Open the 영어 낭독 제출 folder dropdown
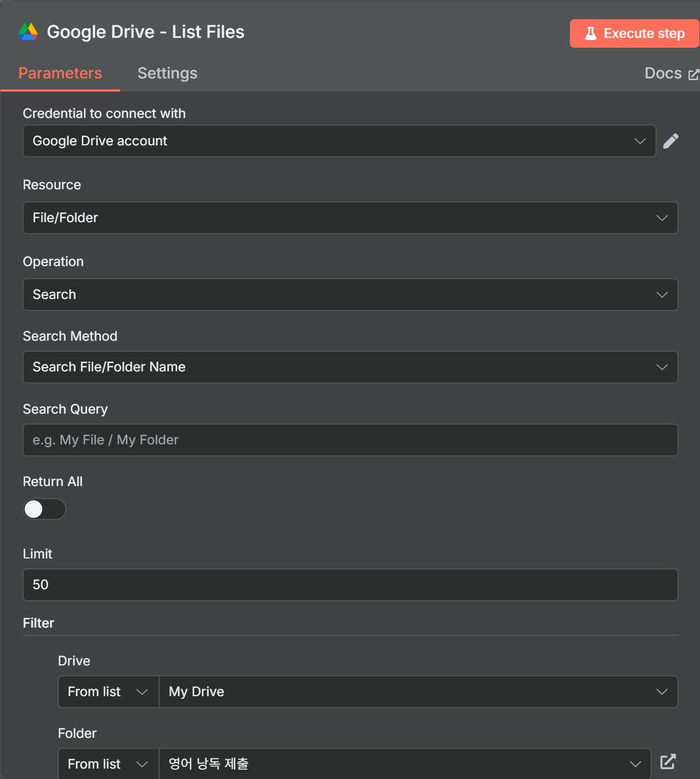 coord(405,764)
